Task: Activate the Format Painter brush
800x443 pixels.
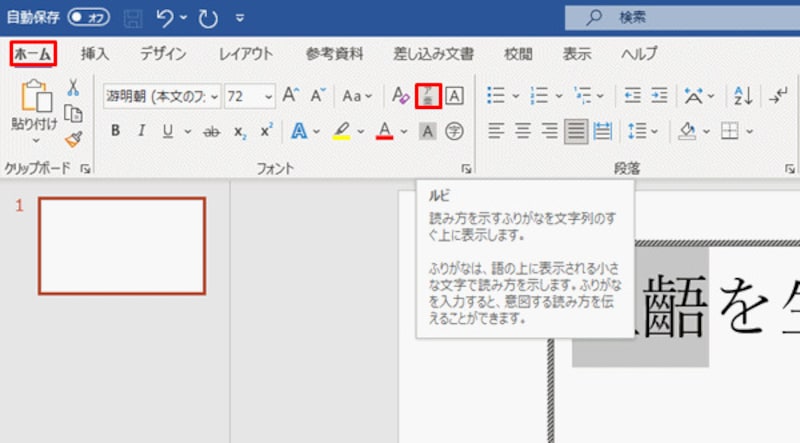Action: tap(73, 139)
